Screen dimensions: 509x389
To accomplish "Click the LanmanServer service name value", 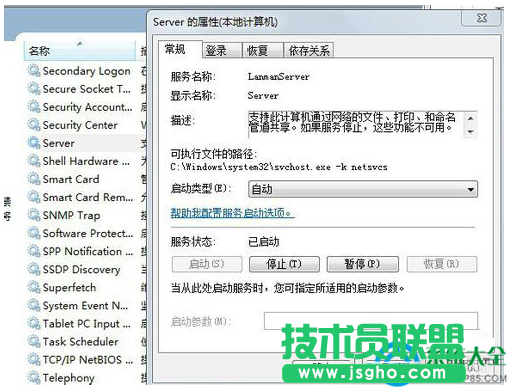I will [x=279, y=77].
